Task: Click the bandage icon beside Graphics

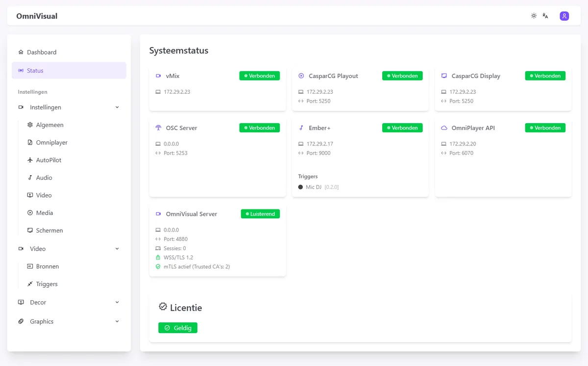Action: coord(21,321)
